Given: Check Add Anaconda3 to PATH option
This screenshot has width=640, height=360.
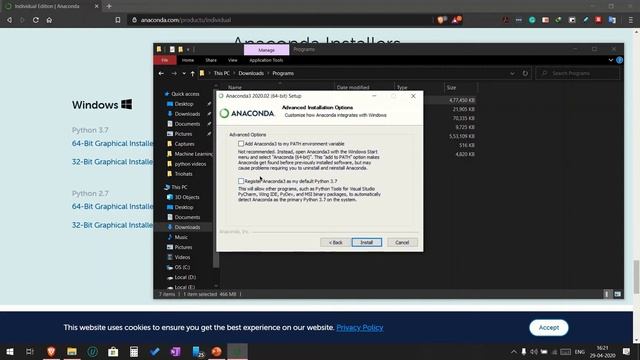Looking at the screenshot, I should point(241,144).
